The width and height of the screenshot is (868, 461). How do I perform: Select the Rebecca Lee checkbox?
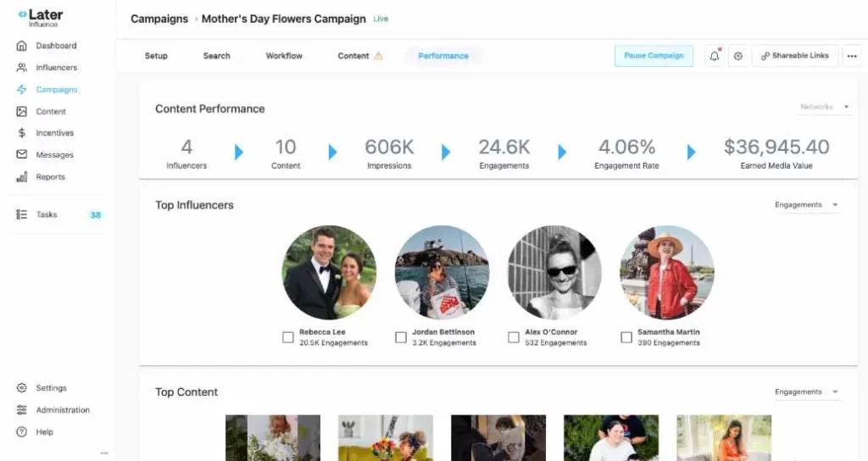pos(288,337)
